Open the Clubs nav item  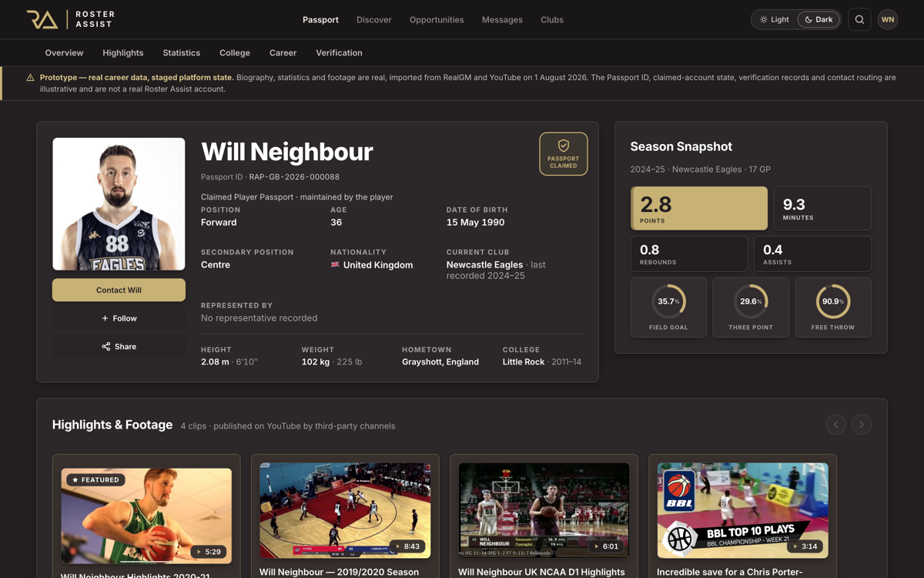tap(552, 19)
